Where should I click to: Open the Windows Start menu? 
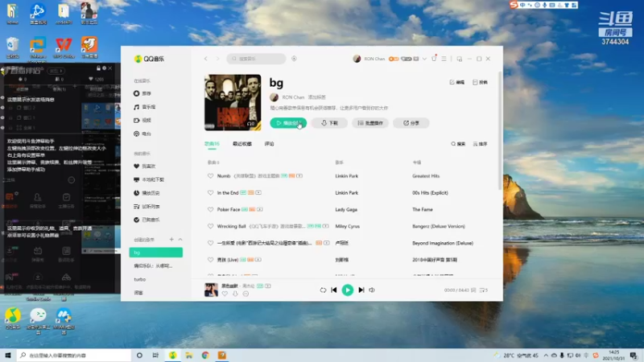[8, 355]
